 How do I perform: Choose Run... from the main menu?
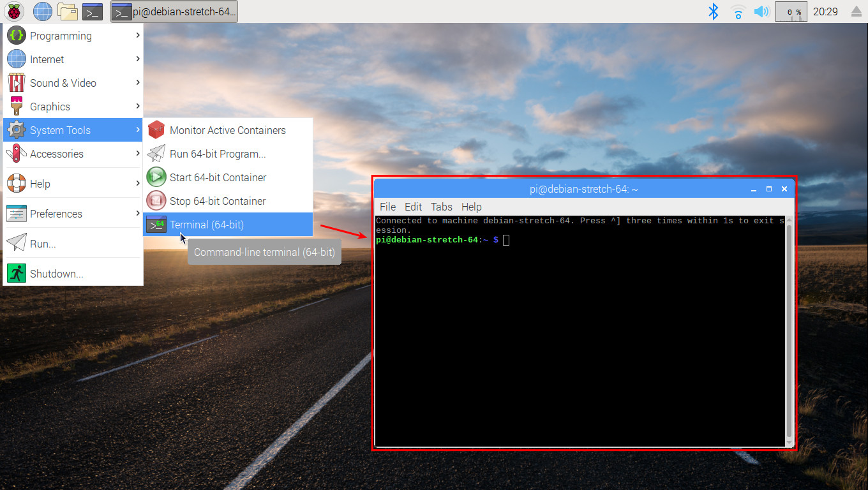pyautogui.click(x=73, y=244)
